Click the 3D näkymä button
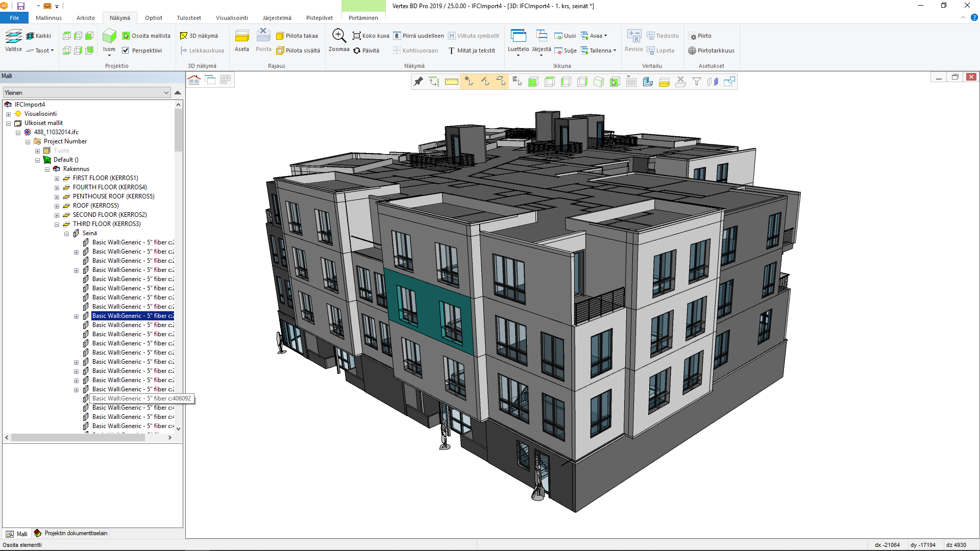 pyautogui.click(x=199, y=36)
